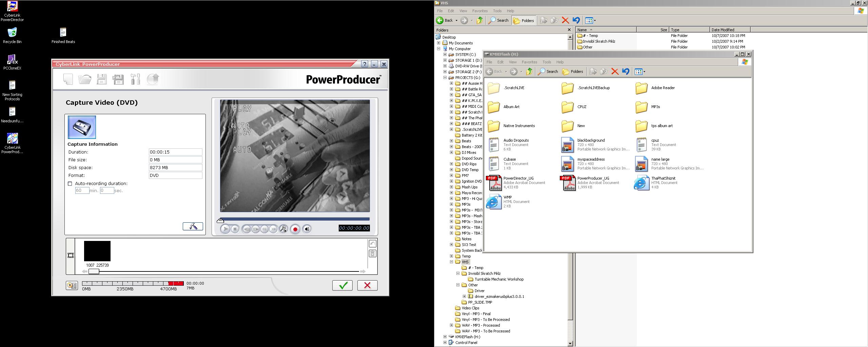Screen dimensions: 868x347
Task: Open the CyberLink PowerDirector desktop shortcut
Action: 12,11
